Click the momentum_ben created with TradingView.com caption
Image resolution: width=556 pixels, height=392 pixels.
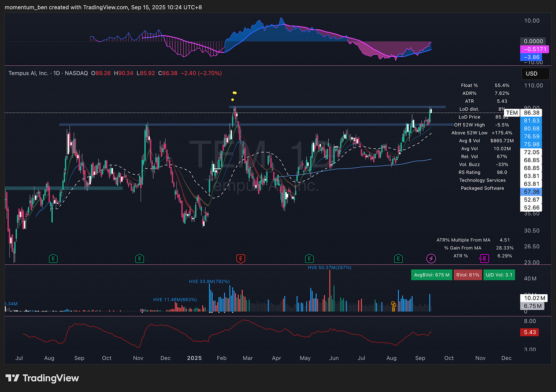(x=103, y=7)
